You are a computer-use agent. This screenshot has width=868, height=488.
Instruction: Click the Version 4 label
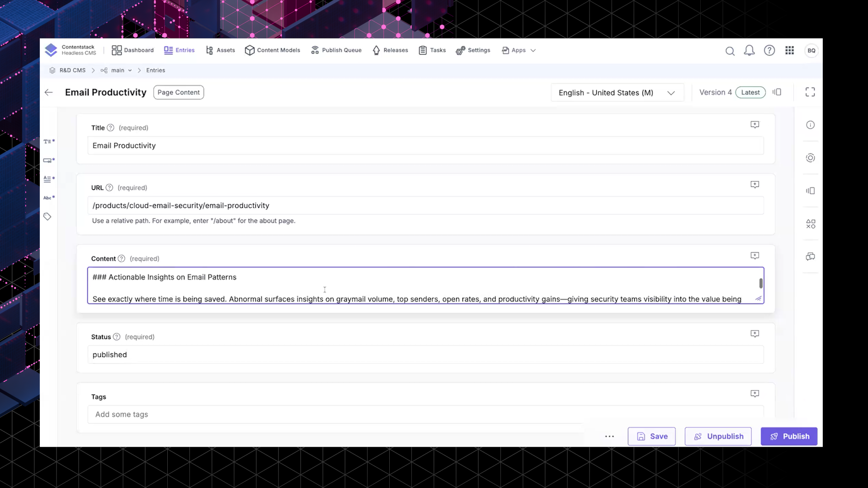tap(715, 92)
